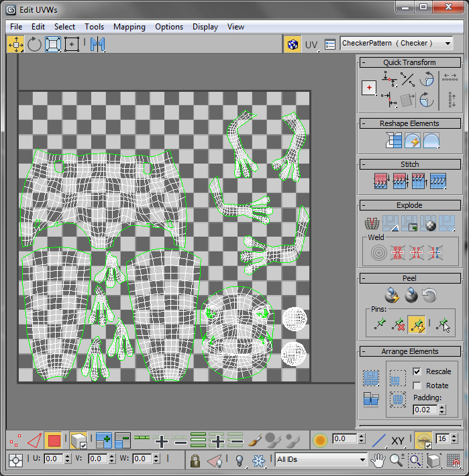Select the Freeform mode tool
Viewport: 469px width, 476px height.
click(x=72, y=45)
